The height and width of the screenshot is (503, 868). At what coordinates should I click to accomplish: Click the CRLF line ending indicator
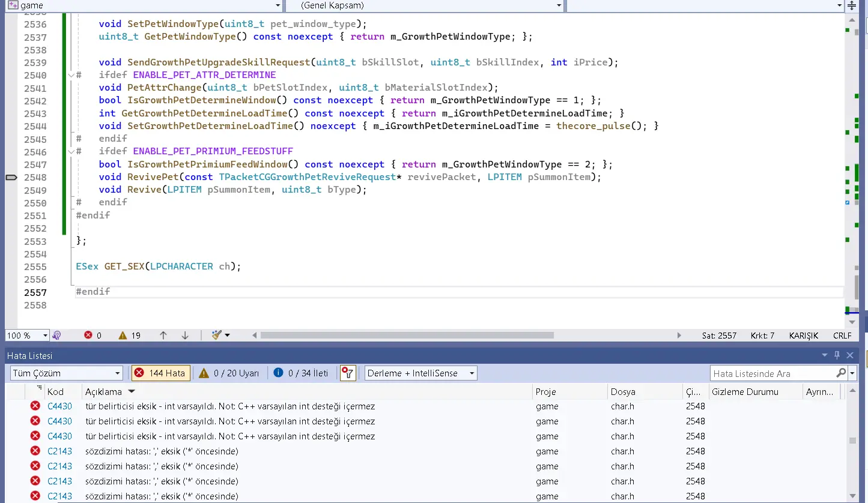point(842,336)
